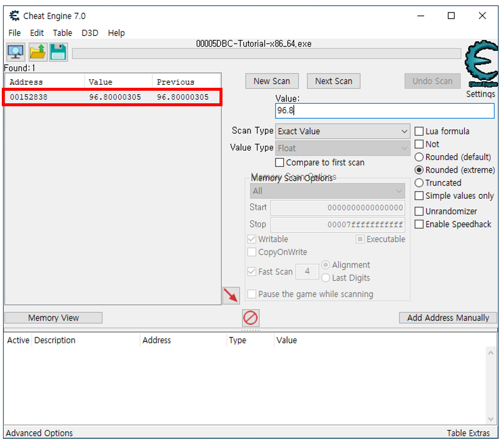The width and height of the screenshot is (504, 443).
Task: Click Add Address Manually
Action: click(448, 318)
